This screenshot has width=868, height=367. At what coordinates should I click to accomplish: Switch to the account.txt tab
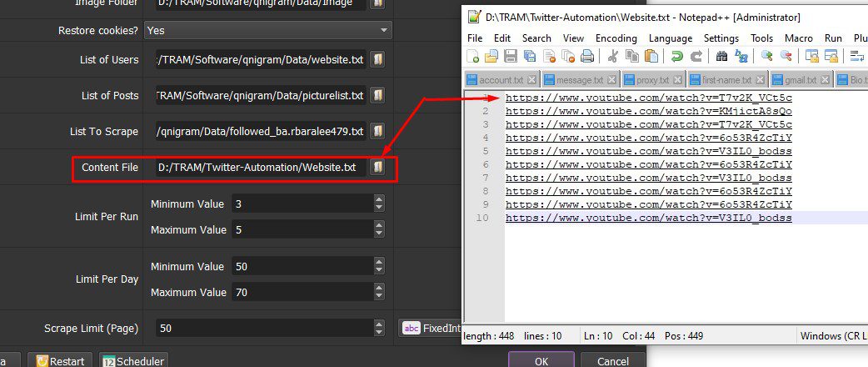tap(501, 80)
